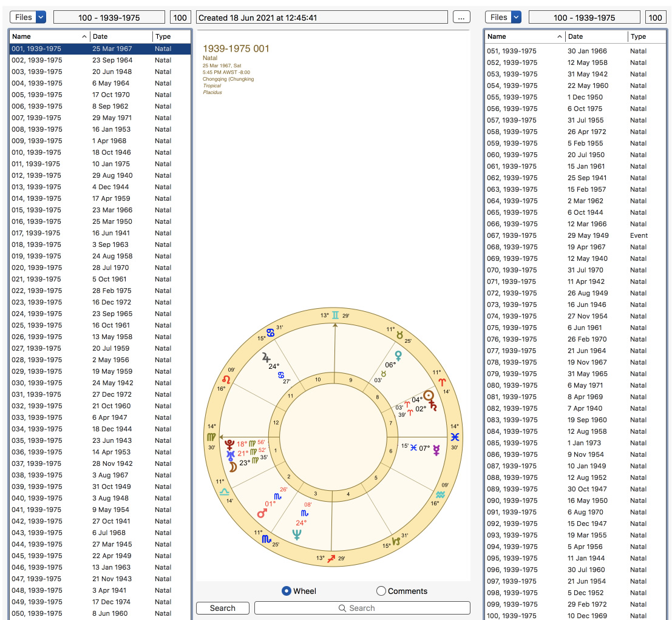Viewport: 672px width, 620px height.
Task: Click the Mars symbol in the wheel
Action: pyautogui.click(x=262, y=513)
